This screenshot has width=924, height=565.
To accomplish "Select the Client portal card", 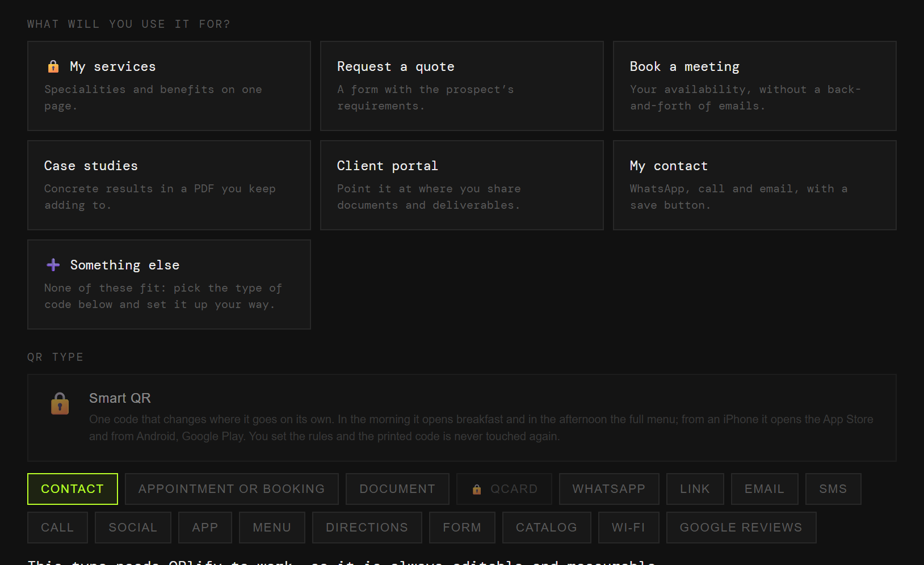I will [x=462, y=185].
